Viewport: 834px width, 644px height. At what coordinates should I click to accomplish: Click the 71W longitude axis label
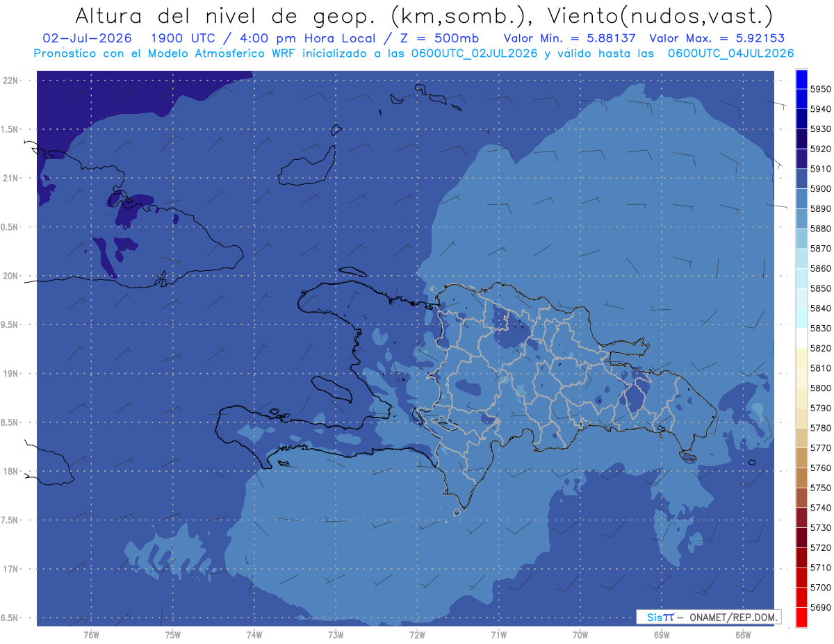(498, 634)
